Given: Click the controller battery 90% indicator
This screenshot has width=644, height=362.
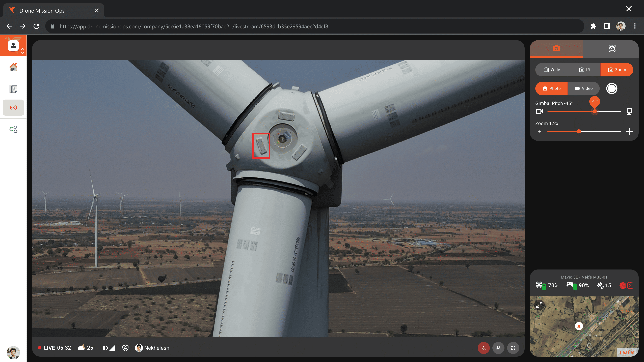Looking at the screenshot, I should tap(577, 285).
